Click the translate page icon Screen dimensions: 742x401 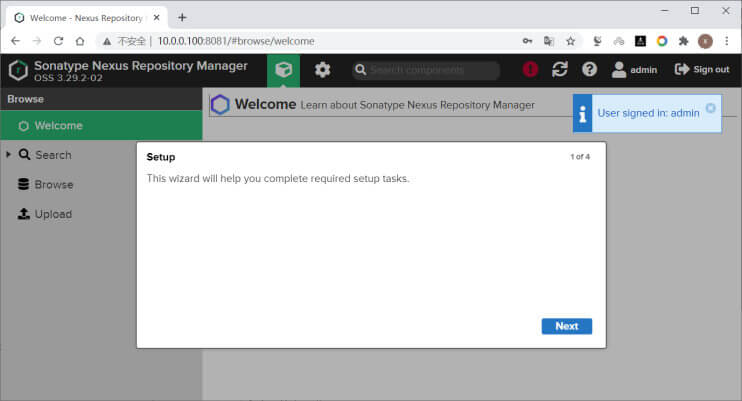pyautogui.click(x=548, y=41)
